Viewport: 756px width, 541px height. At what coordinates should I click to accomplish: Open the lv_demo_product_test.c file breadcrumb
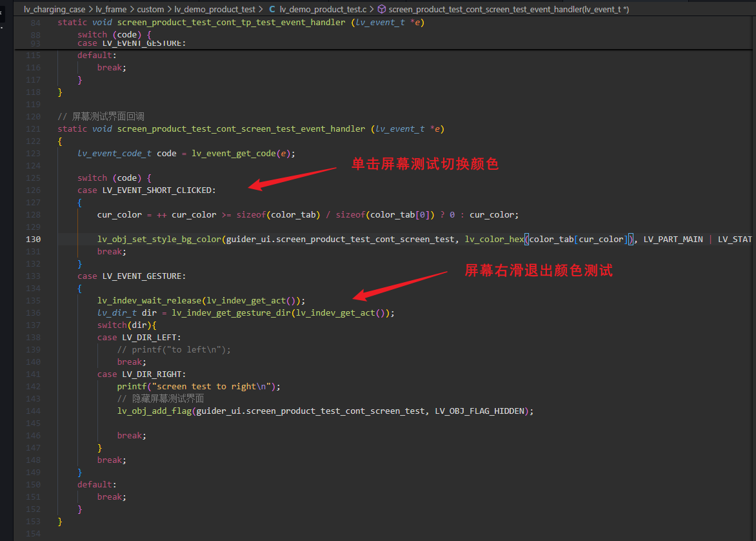pyautogui.click(x=323, y=9)
